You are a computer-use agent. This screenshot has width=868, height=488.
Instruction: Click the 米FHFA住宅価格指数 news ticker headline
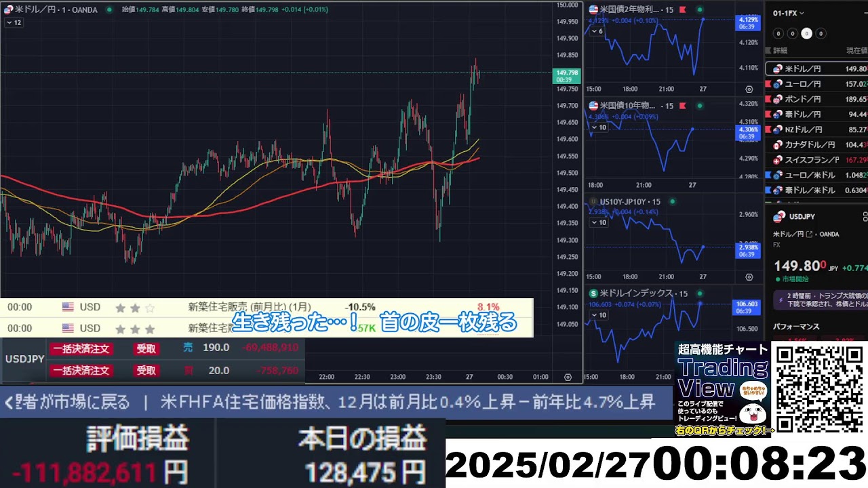(x=407, y=403)
